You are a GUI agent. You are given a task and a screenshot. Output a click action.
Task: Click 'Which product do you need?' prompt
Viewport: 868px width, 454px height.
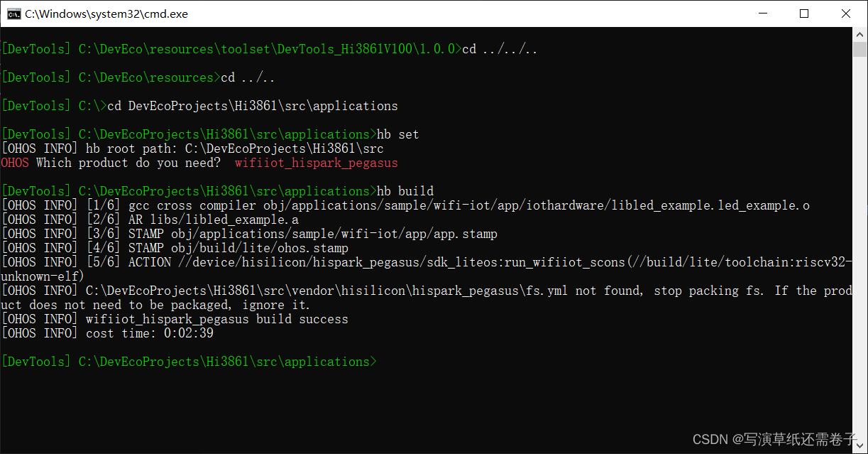[128, 163]
